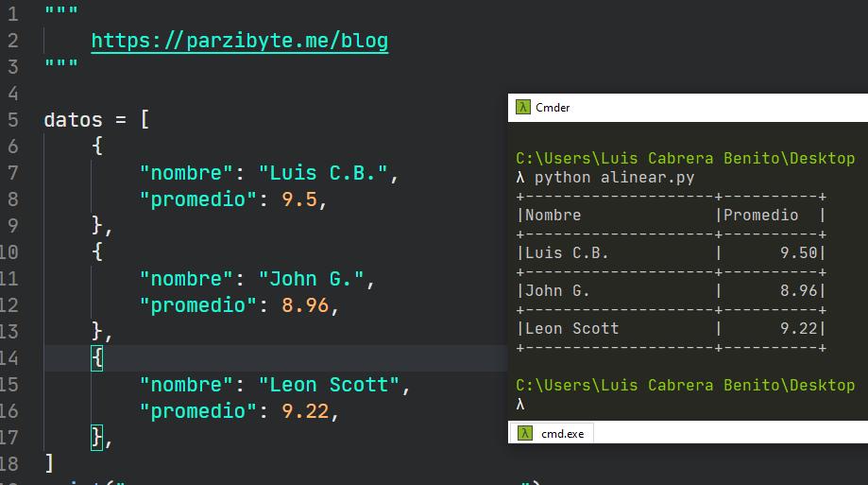868x485 pixels.
Task: Open the parzibyte.me/blog link
Action: 239,41
